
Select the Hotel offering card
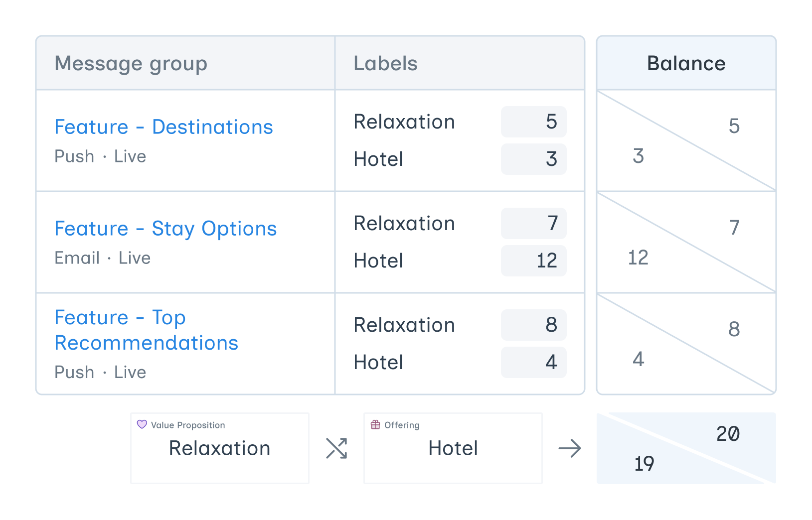pos(453,448)
